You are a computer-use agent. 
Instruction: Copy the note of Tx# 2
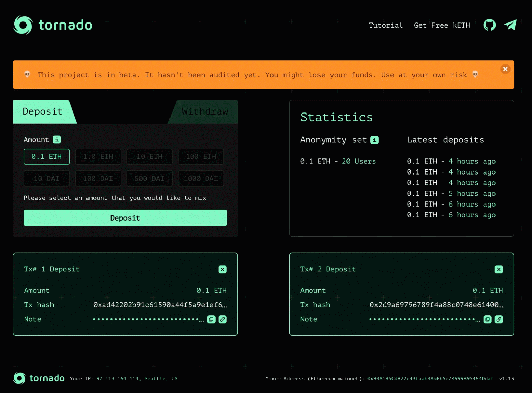coord(488,319)
